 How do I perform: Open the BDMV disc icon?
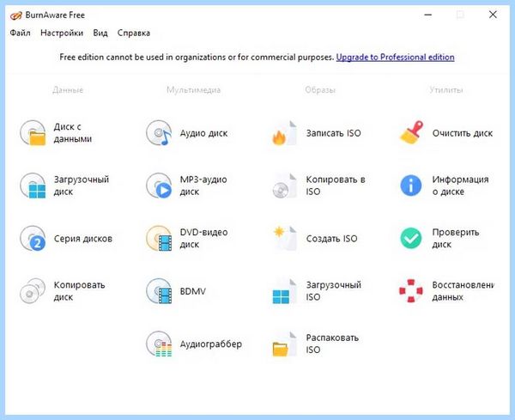(x=159, y=291)
